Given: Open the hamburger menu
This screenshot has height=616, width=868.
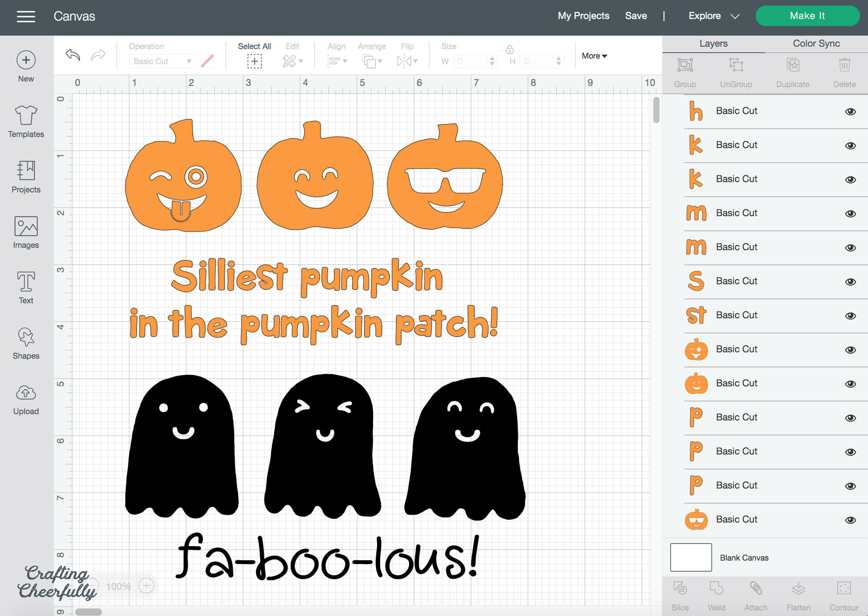Looking at the screenshot, I should pos(26,16).
